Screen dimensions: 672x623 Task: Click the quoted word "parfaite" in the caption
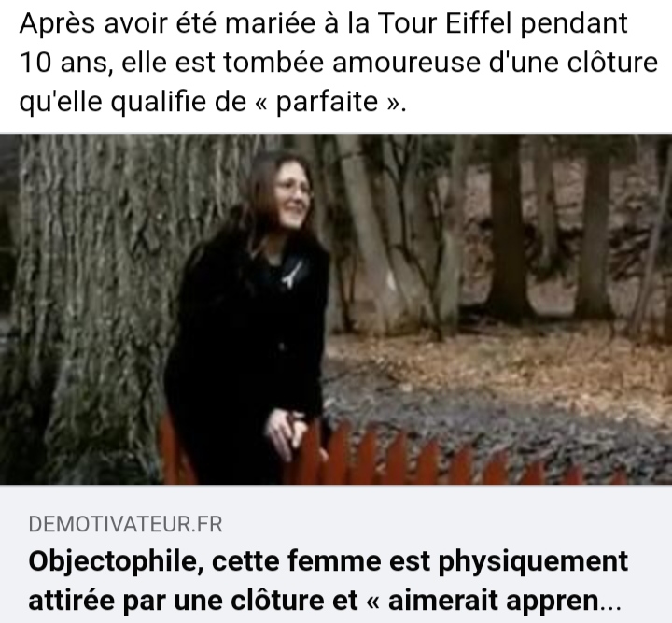(x=327, y=102)
